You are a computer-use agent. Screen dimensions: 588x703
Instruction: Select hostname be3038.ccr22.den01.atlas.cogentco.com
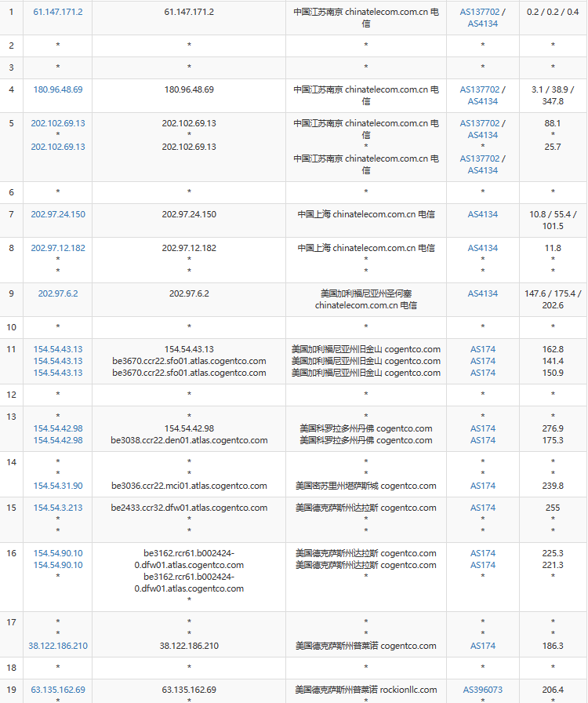click(189, 440)
